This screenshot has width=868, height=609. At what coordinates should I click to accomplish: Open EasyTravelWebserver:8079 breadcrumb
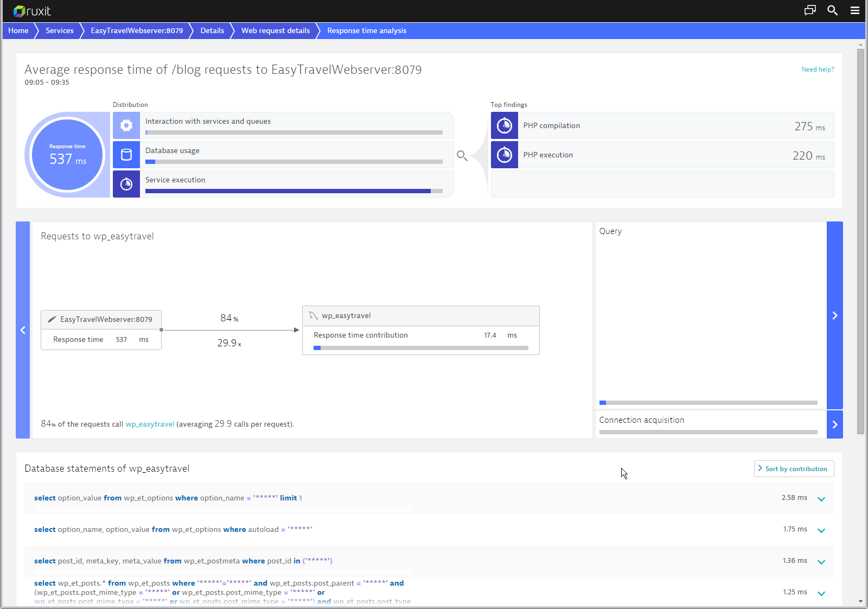tap(137, 30)
